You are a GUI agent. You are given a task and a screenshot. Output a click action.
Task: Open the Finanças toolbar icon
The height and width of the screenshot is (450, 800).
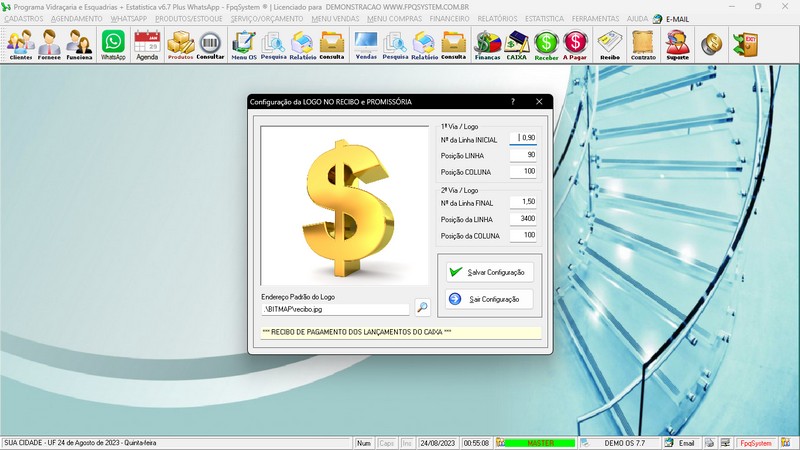[488, 45]
